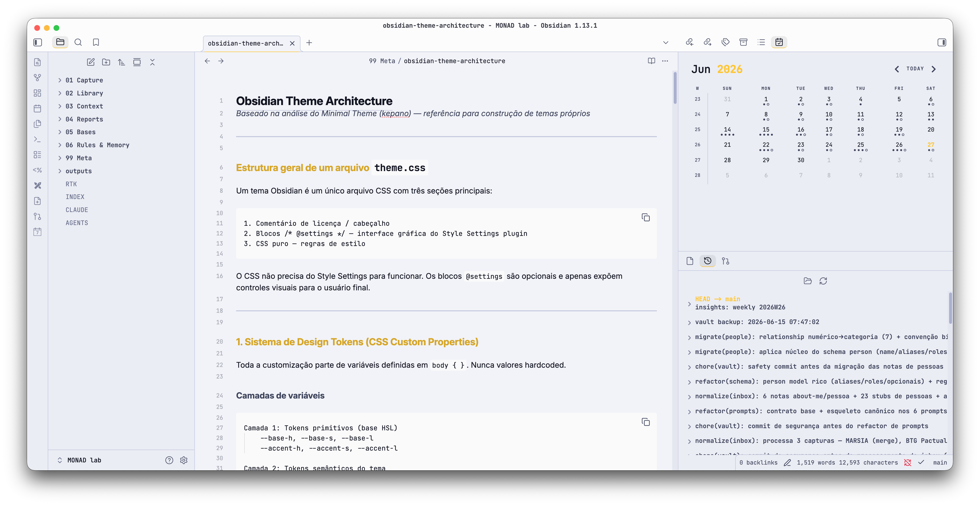Screen dimensions: 980x506
Task: Close the obsidian-theme-arch tab
Action: tap(292, 43)
